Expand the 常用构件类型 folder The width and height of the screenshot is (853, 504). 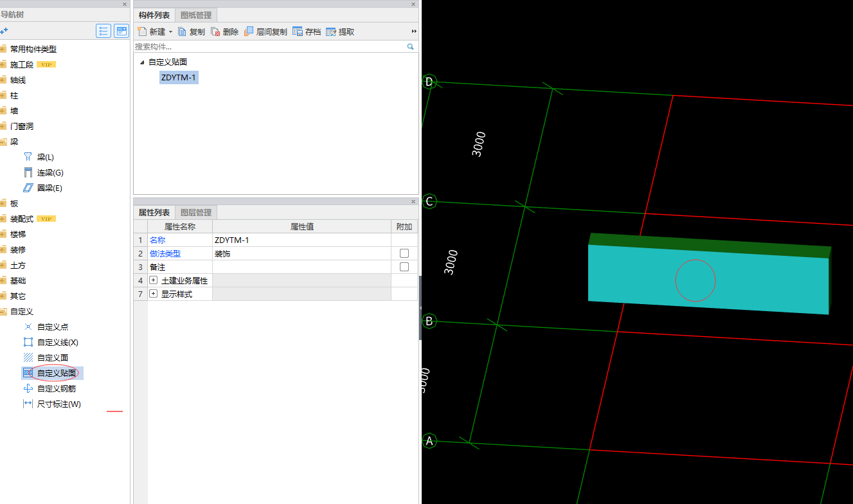click(x=3, y=49)
